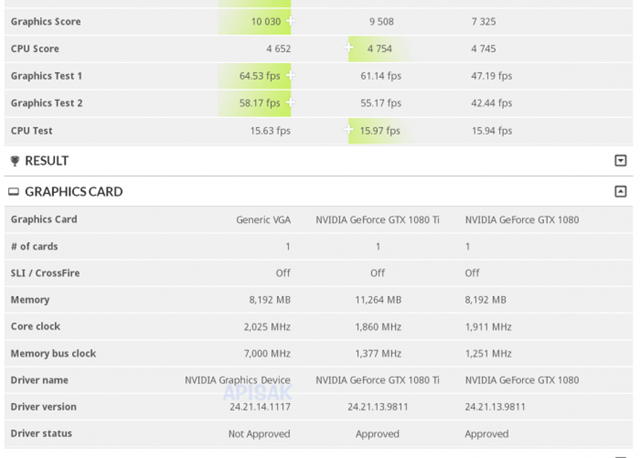Click the Graphics Test 1 row label
This screenshot has height=458, width=640.
coord(46,76)
